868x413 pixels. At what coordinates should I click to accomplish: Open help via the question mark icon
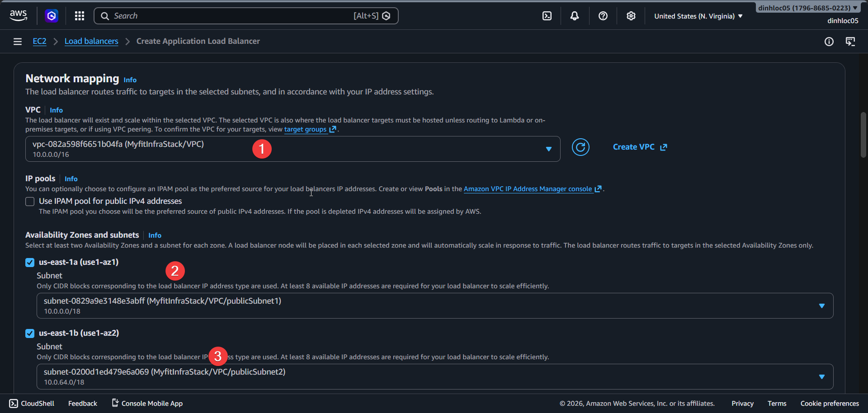pos(603,16)
